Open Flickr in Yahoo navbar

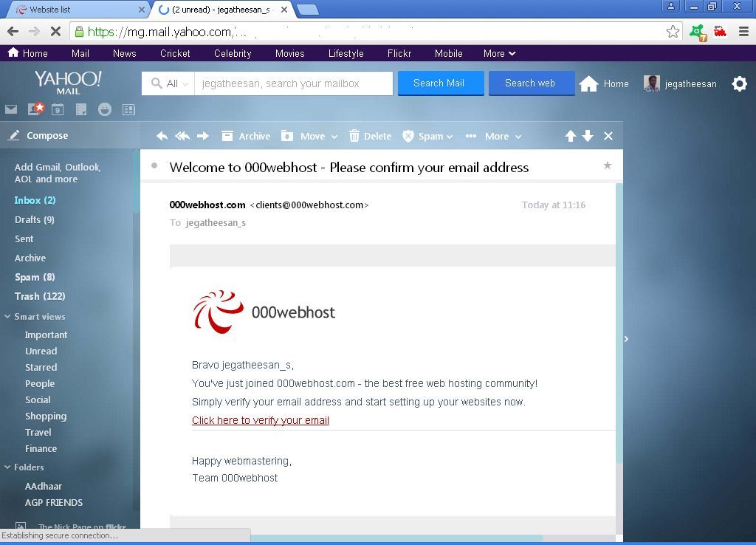[x=399, y=53]
